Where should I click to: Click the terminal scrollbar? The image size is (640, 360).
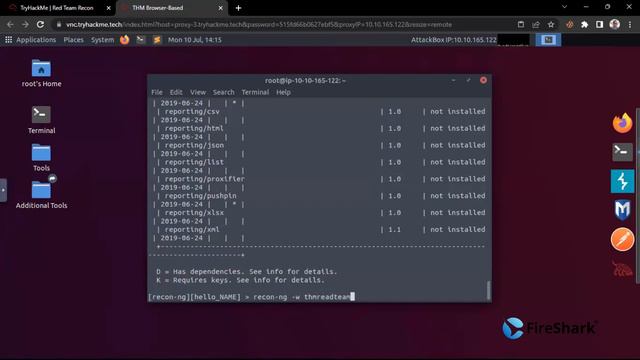click(488, 290)
